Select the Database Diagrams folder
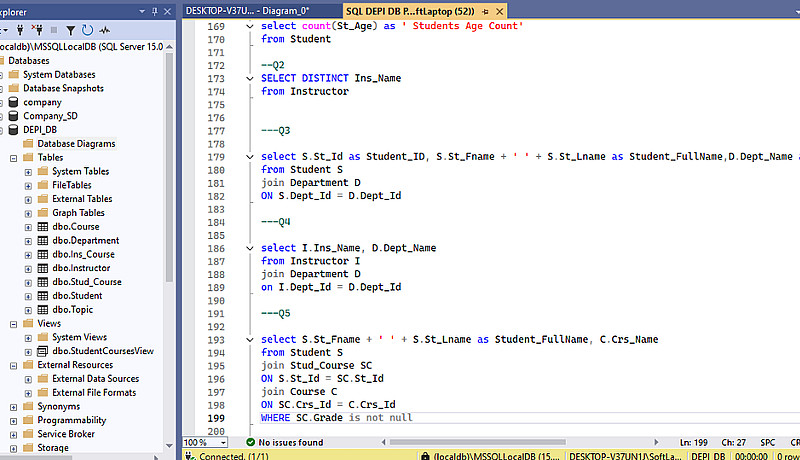Viewport: 800px width, 460px height. 76,144
